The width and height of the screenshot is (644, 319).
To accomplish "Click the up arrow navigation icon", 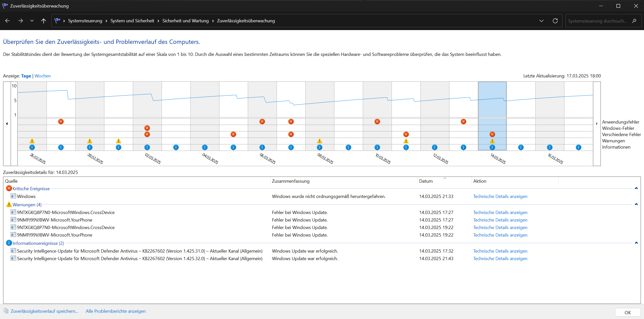I will [x=43, y=21].
